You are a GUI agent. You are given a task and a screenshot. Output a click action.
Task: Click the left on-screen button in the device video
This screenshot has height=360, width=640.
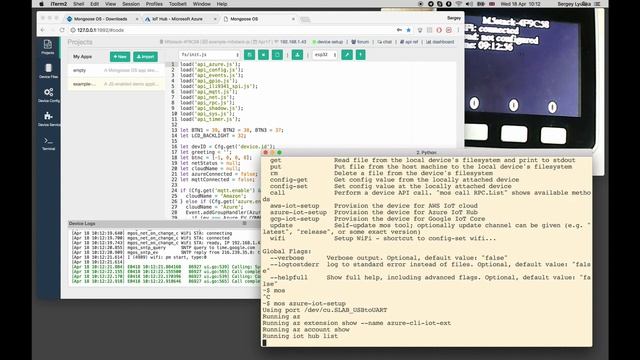474,103
